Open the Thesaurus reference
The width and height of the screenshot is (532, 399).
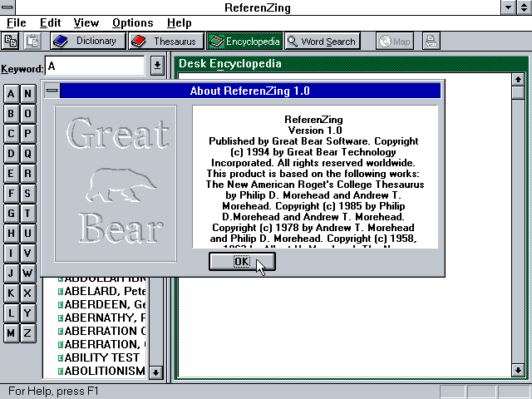(x=166, y=41)
